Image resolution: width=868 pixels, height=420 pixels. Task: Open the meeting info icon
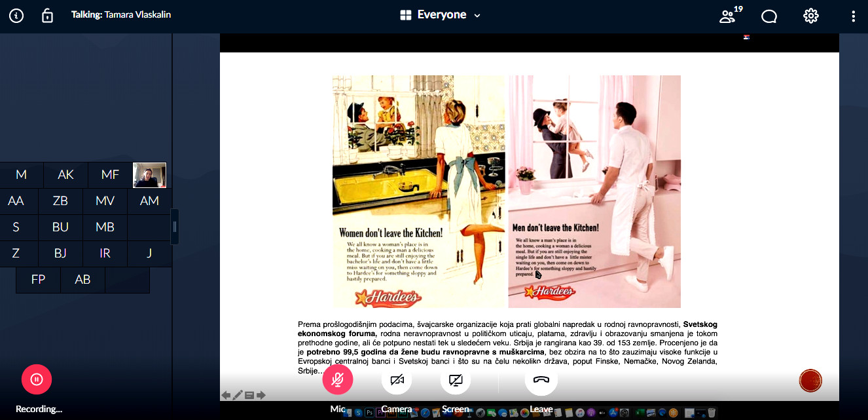(16, 16)
